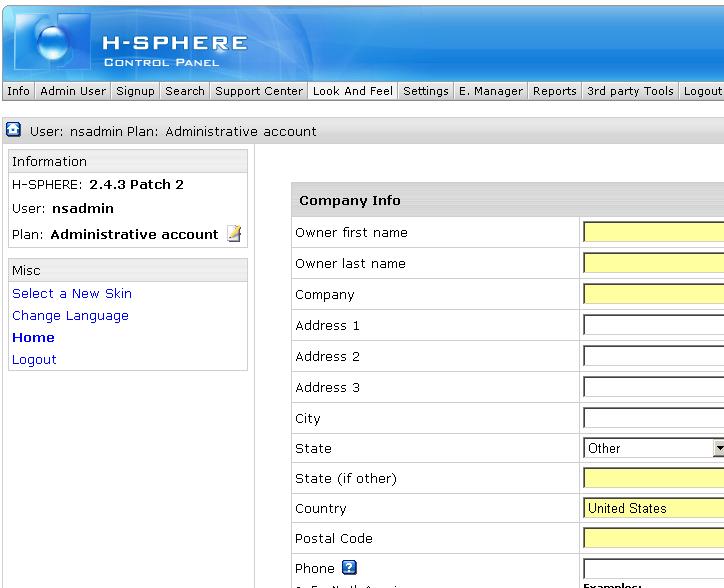Click the Misc panel header

pyautogui.click(x=128, y=270)
